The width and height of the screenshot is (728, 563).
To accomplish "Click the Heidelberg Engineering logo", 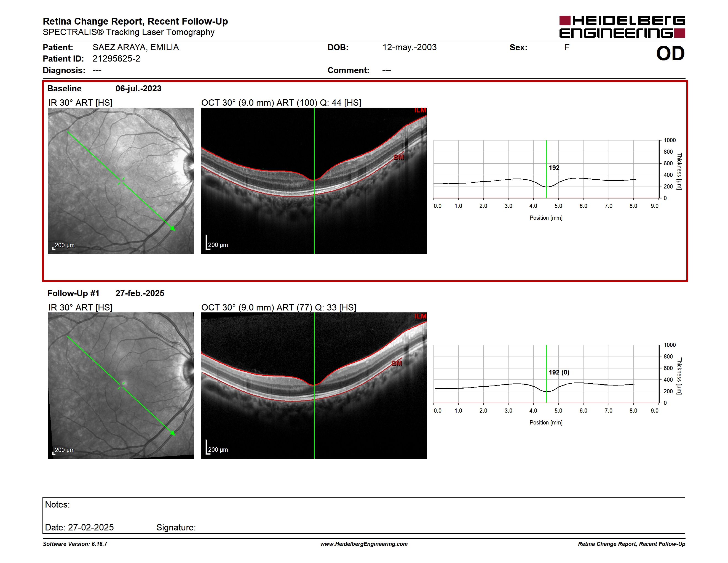I will click(622, 27).
